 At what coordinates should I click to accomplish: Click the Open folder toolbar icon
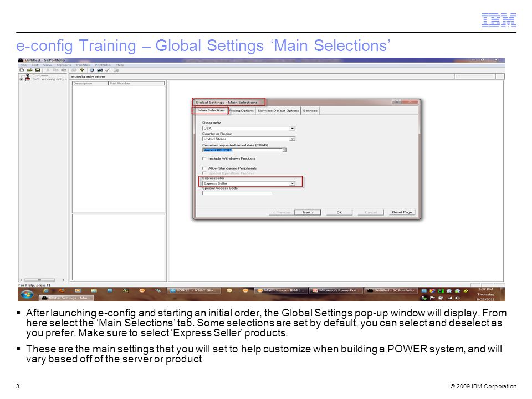tap(29, 70)
